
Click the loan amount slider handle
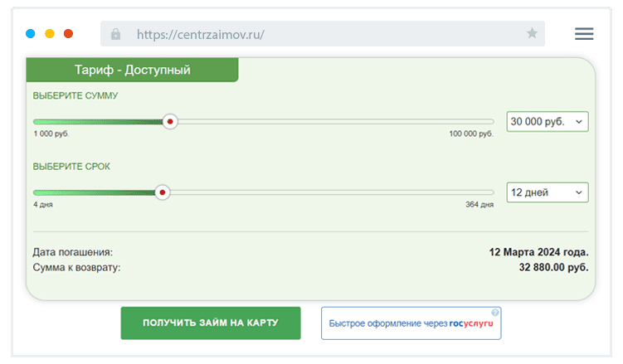pos(170,121)
